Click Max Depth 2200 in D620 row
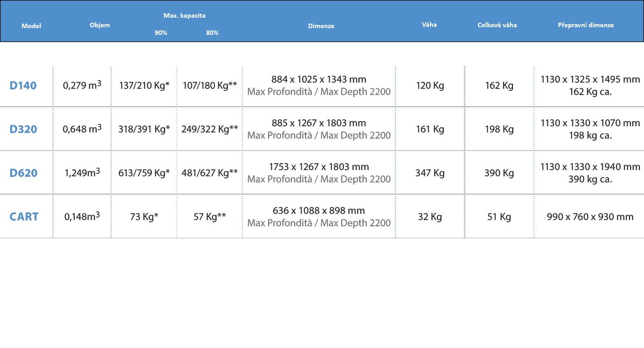The width and height of the screenshot is (644, 348). (356, 179)
